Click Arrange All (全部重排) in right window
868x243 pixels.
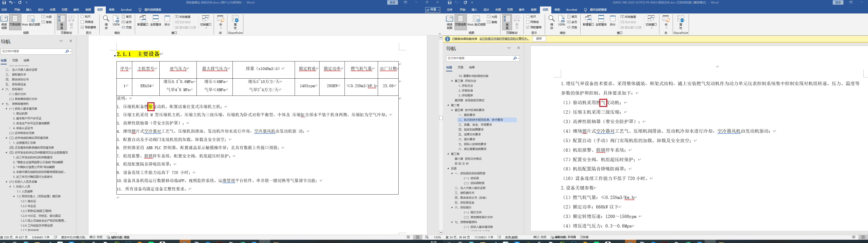tap(601, 21)
